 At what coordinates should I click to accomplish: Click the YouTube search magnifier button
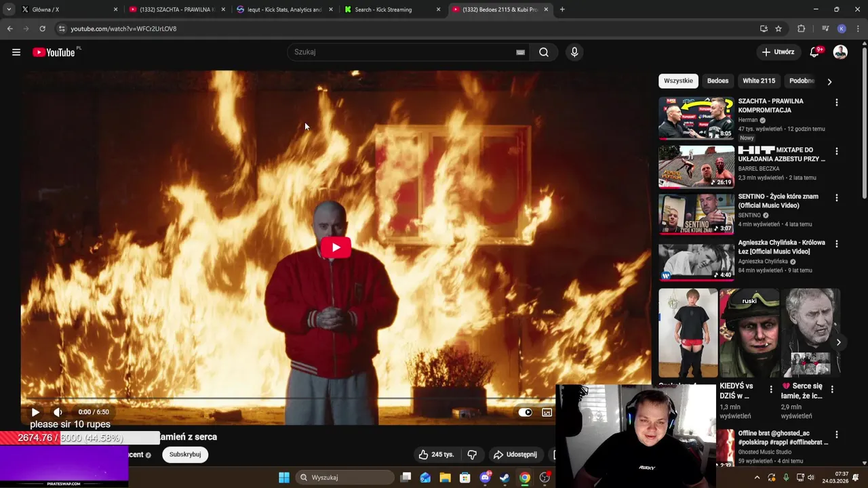[544, 52]
